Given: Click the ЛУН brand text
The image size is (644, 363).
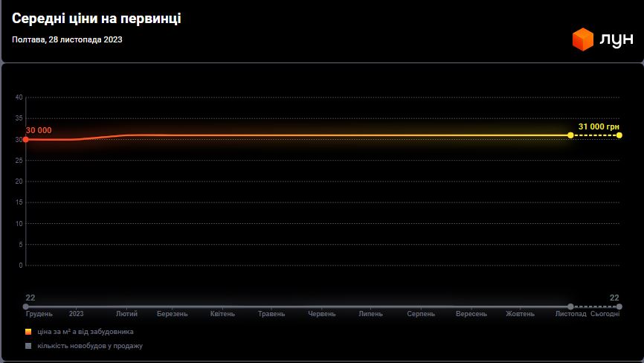Looking at the screenshot, I should tap(616, 40).
